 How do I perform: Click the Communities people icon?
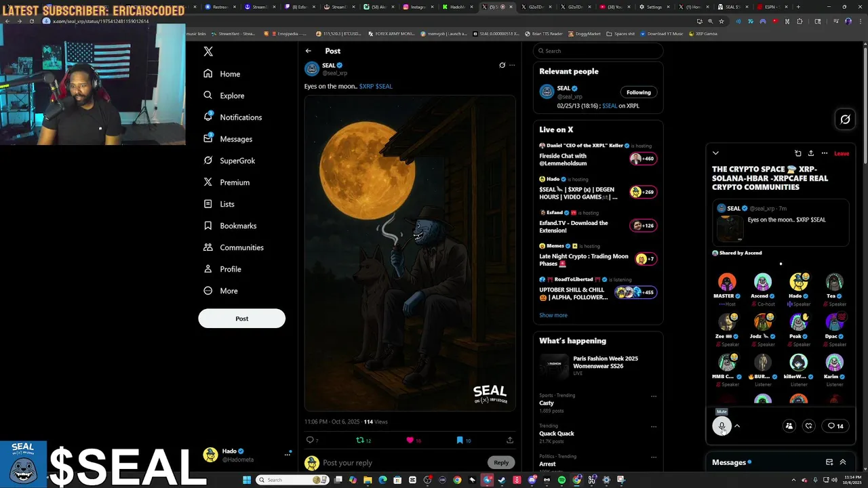coord(208,247)
